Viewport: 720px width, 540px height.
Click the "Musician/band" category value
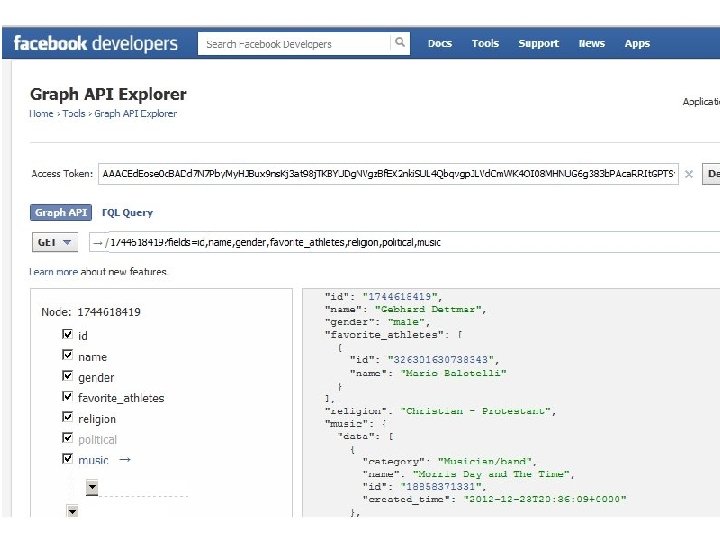tap(484, 461)
